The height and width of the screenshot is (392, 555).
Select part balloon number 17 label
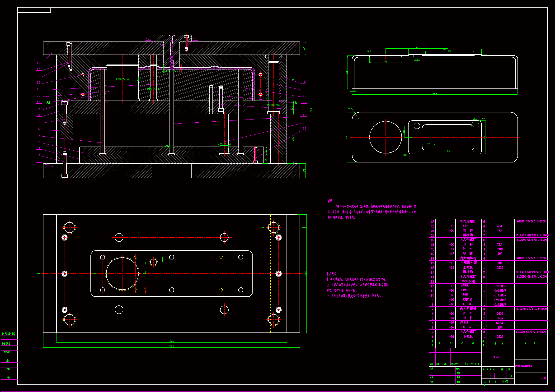[148, 39]
